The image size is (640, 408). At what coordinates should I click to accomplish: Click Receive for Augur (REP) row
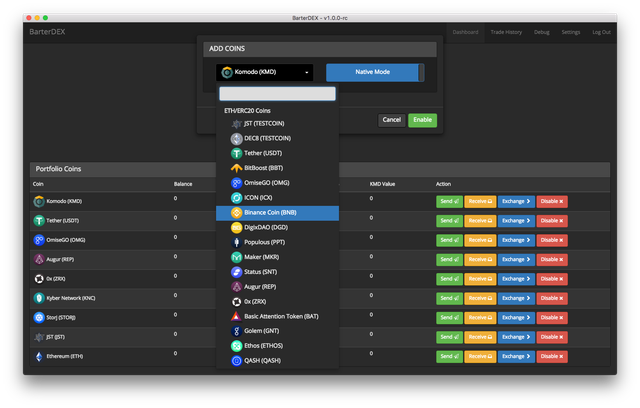480,259
